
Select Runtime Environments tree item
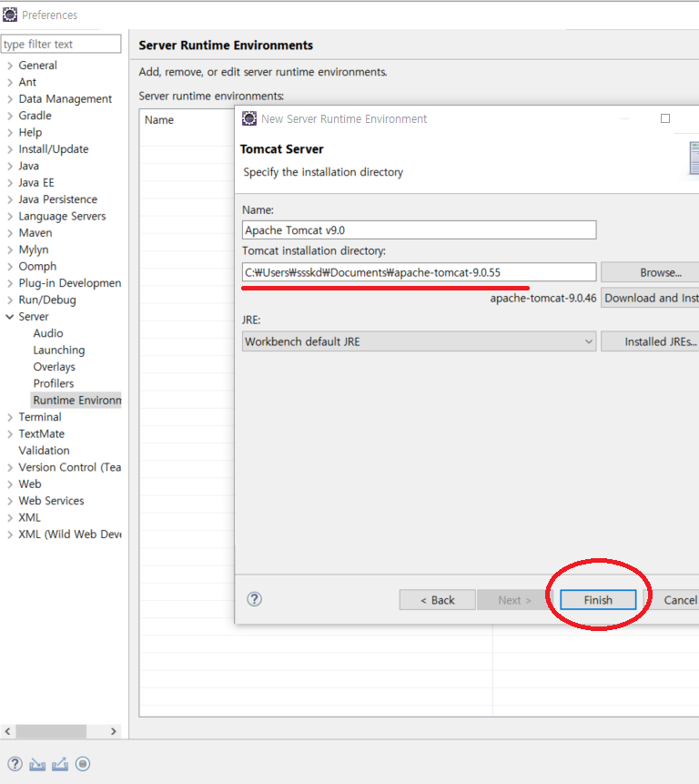pyautogui.click(x=76, y=400)
